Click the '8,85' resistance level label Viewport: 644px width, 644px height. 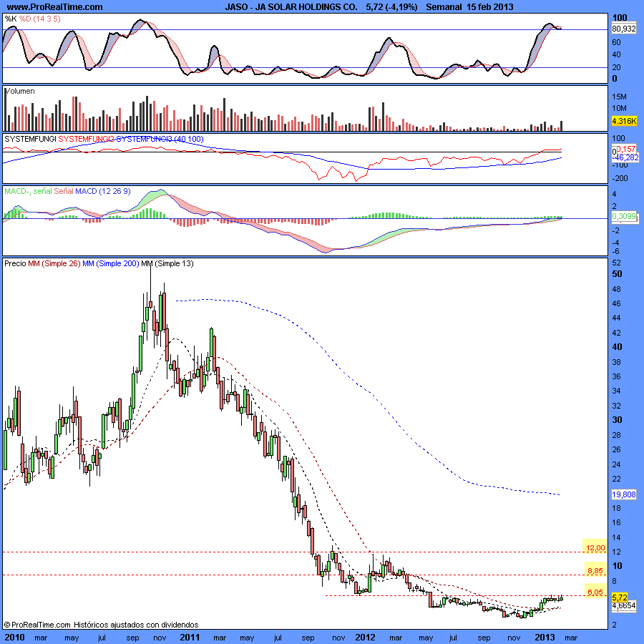point(595,570)
